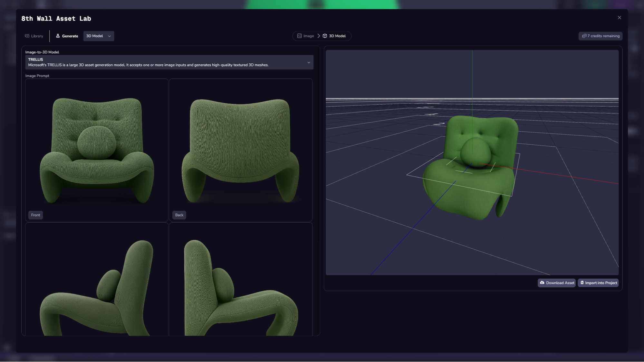Click the flask icon beside Generate
Viewport: 644px width, 362px height.
58,36
